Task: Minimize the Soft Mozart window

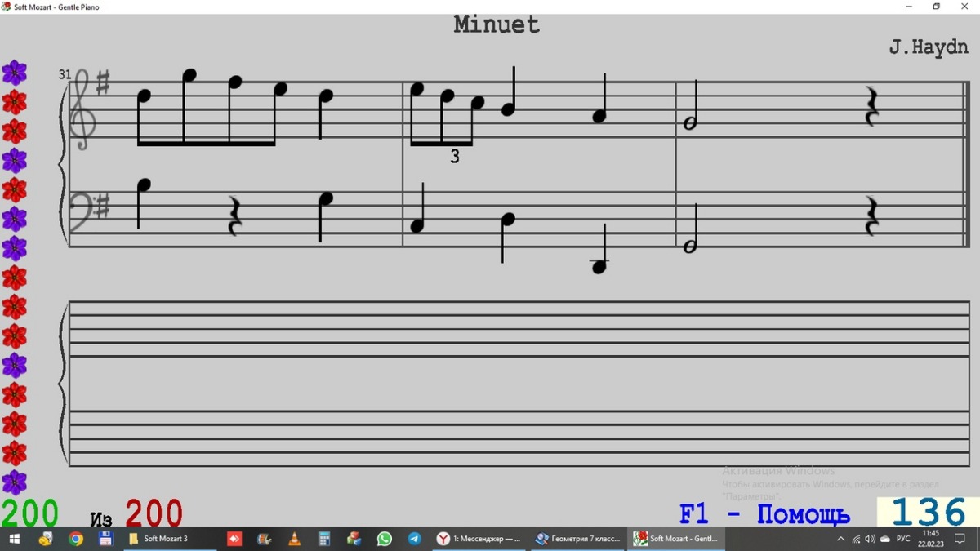Action: pyautogui.click(x=909, y=7)
